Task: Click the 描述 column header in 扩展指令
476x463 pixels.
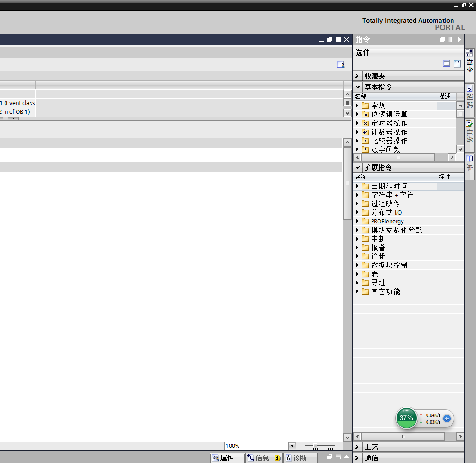Action: click(x=451, y=177)
